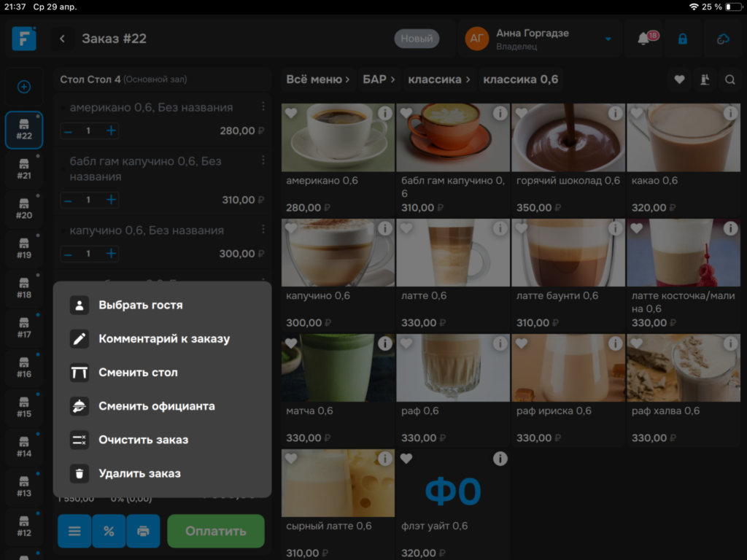Favorite раф ириска 0,6 with heart
The width and height of the screenshot is (747, 560).
click(522, 343)
